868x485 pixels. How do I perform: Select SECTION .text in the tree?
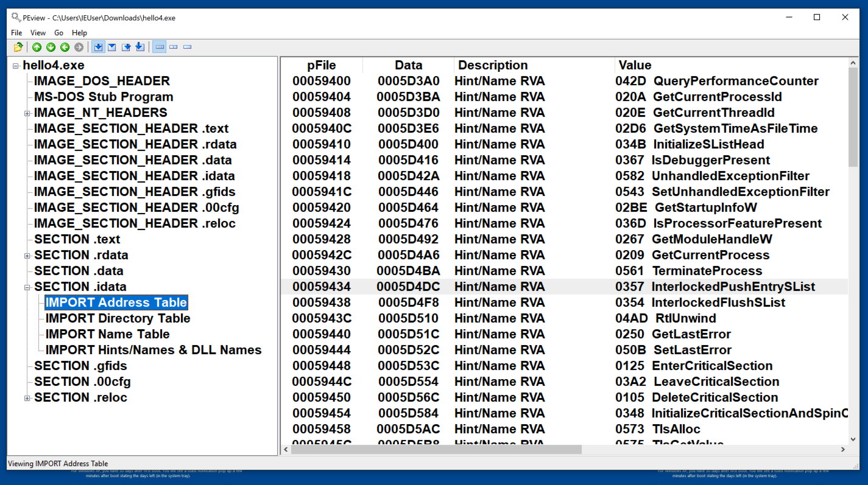coord(77,239)
